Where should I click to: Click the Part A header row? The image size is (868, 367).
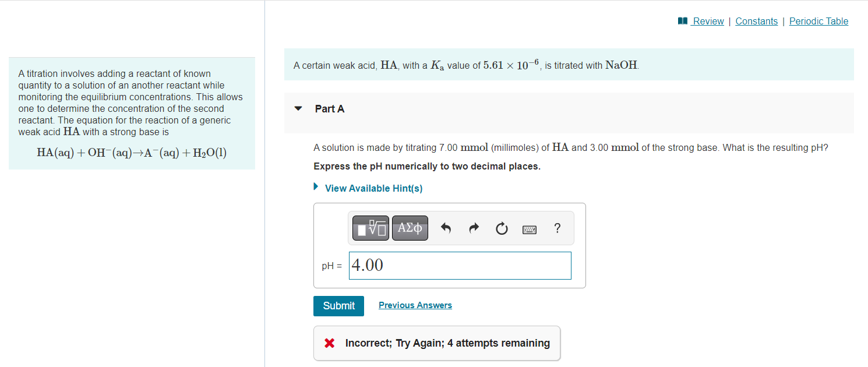coord(330,108)
